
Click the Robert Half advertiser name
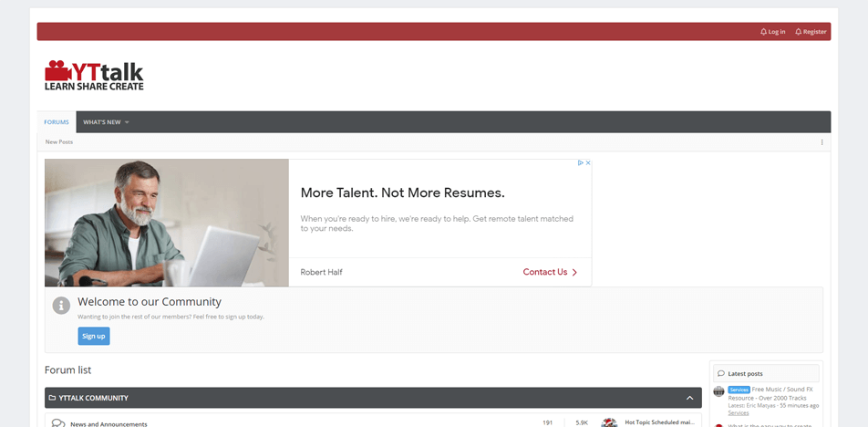321,272
